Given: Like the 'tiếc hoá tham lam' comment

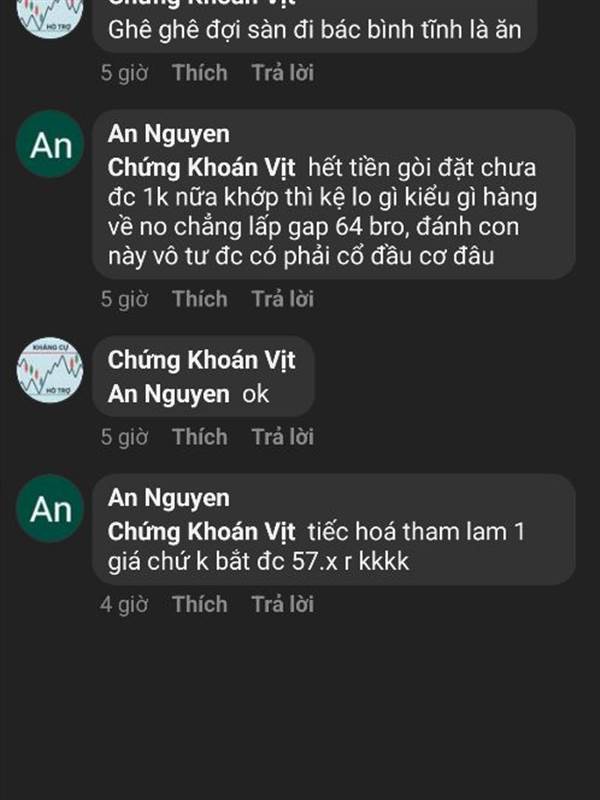Looking at the screenshot, I should click(x=199, y=604).
